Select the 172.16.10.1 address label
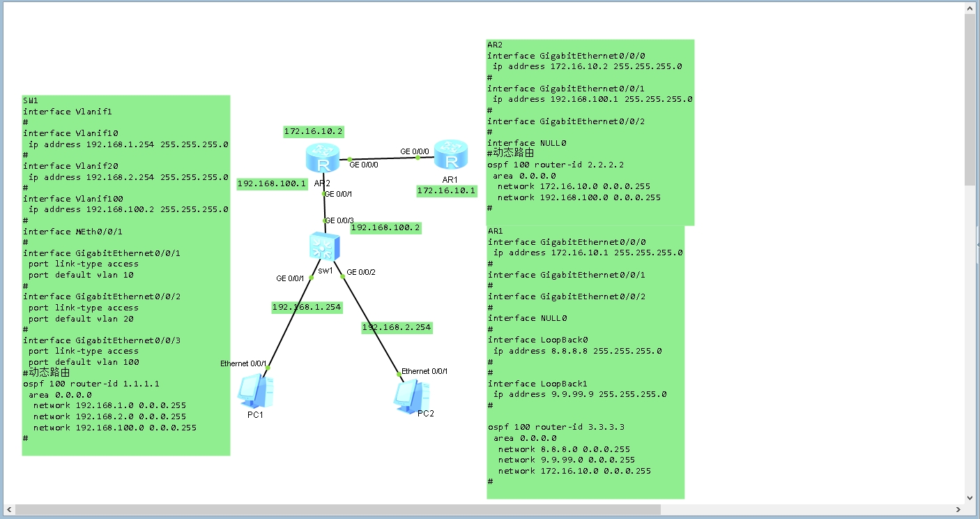This screenshot has height=519, width=980. coord(447,190)
